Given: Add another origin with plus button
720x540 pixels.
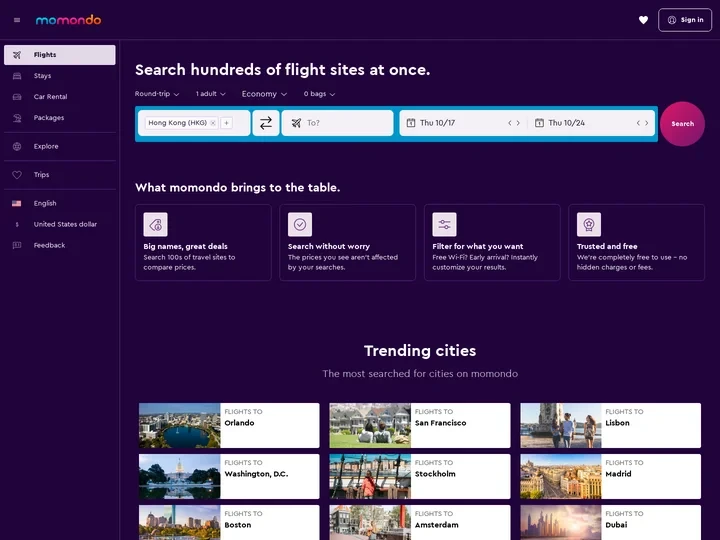Looking at the screenshot, I should [226, 123].
